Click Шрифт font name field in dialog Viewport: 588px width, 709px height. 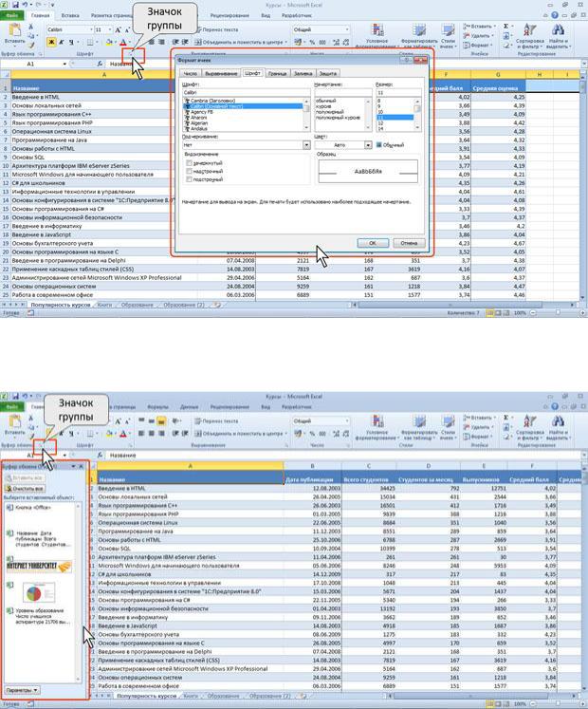(247, 92)
